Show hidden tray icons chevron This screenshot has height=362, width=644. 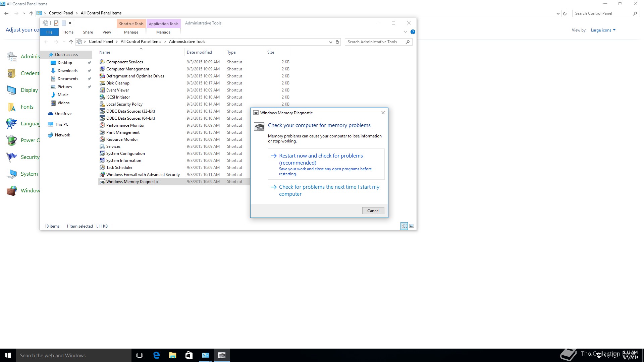coord(590,355)
